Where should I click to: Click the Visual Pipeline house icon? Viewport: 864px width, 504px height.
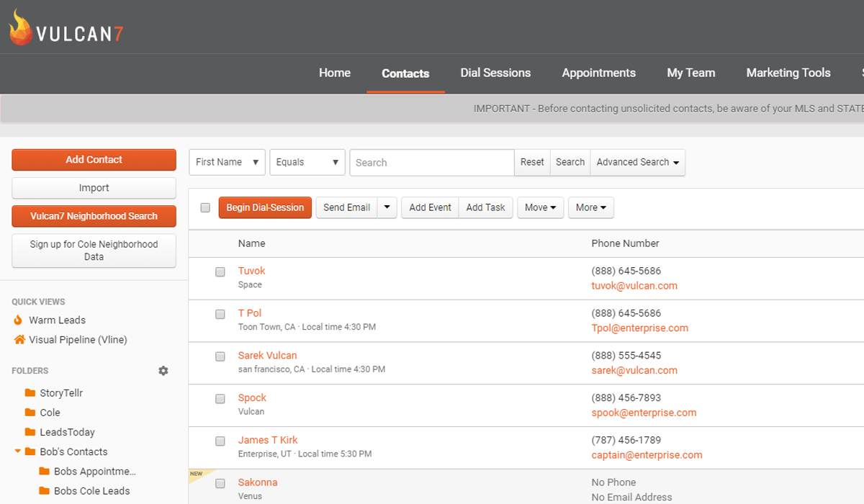[19, 339]
